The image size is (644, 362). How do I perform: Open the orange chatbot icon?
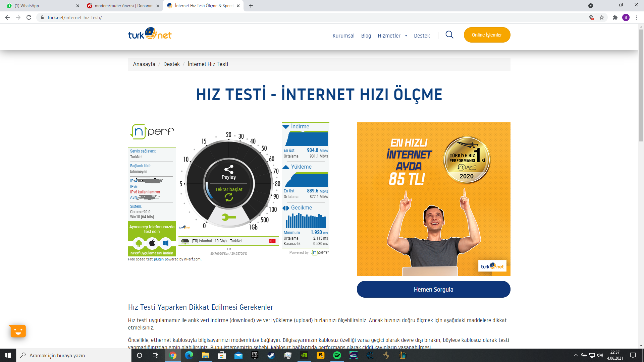[x=18, y=331]
